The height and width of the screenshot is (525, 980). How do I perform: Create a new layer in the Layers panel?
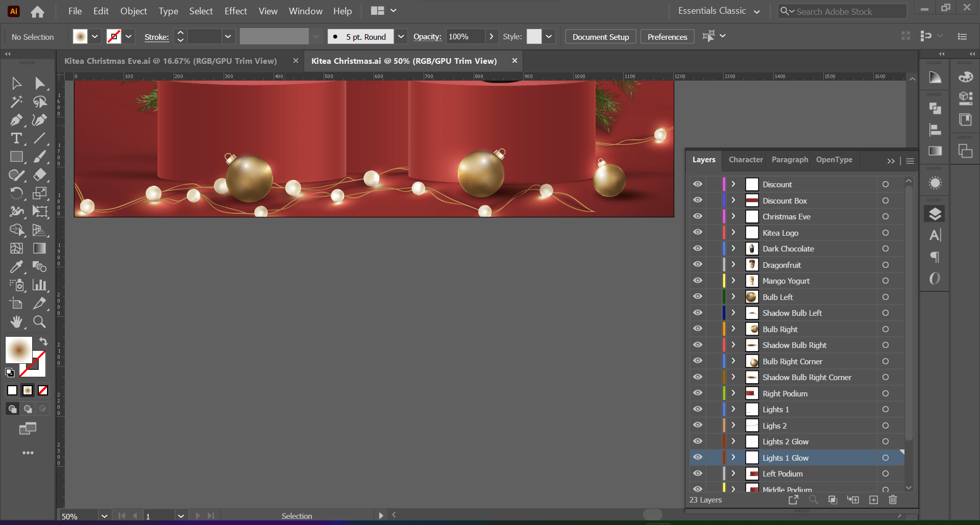click(x=873, y=500)
